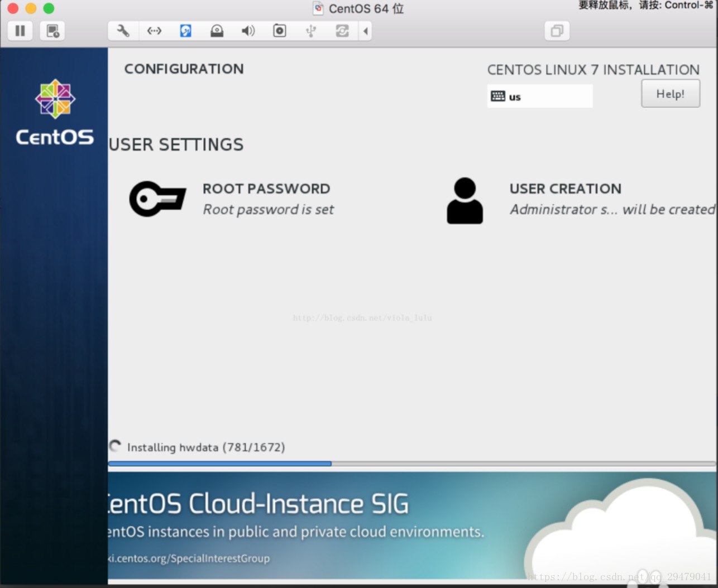
Task: Click the Help! button
Action: pyautogui.click(x=670, y=94)
